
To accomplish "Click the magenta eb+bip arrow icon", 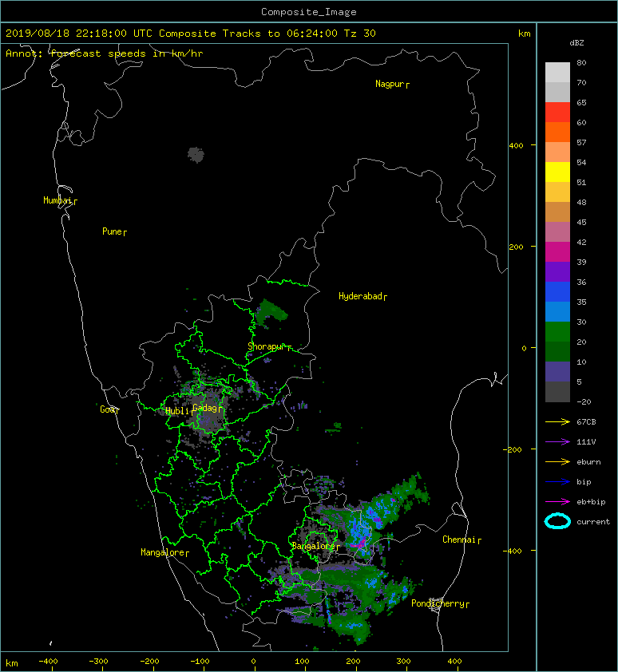I will (557, 502).
